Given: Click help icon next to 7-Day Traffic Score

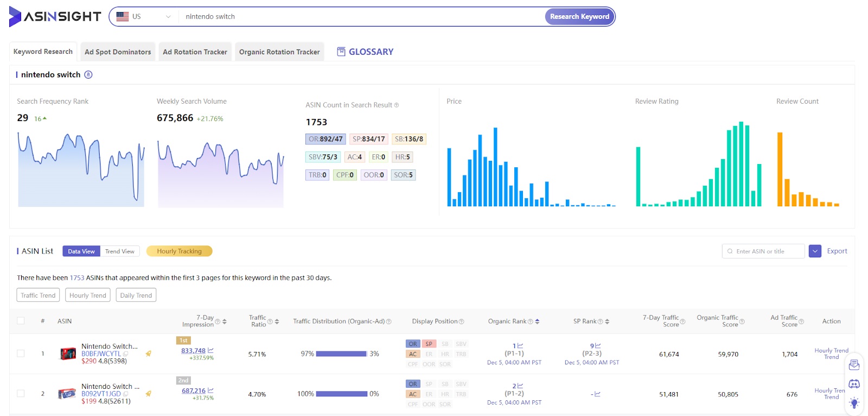Looking at the screenshot, I should [x=682, y=322].
